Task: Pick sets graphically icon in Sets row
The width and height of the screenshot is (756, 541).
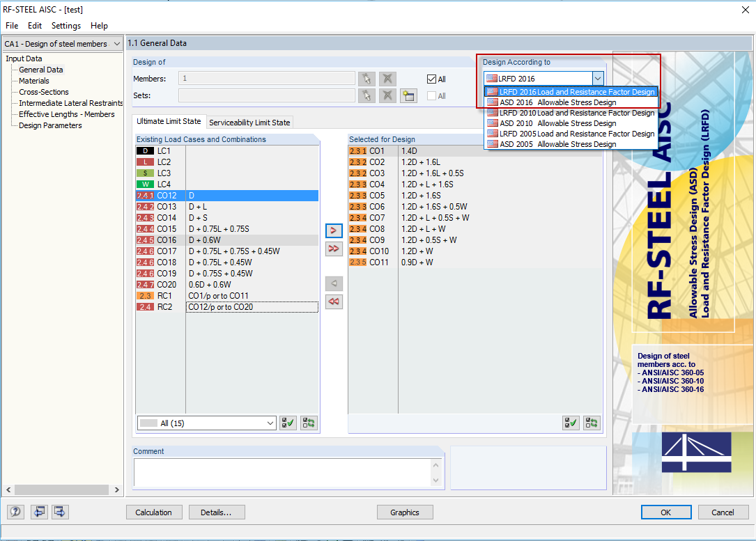Action: click(x=367, y=95)
